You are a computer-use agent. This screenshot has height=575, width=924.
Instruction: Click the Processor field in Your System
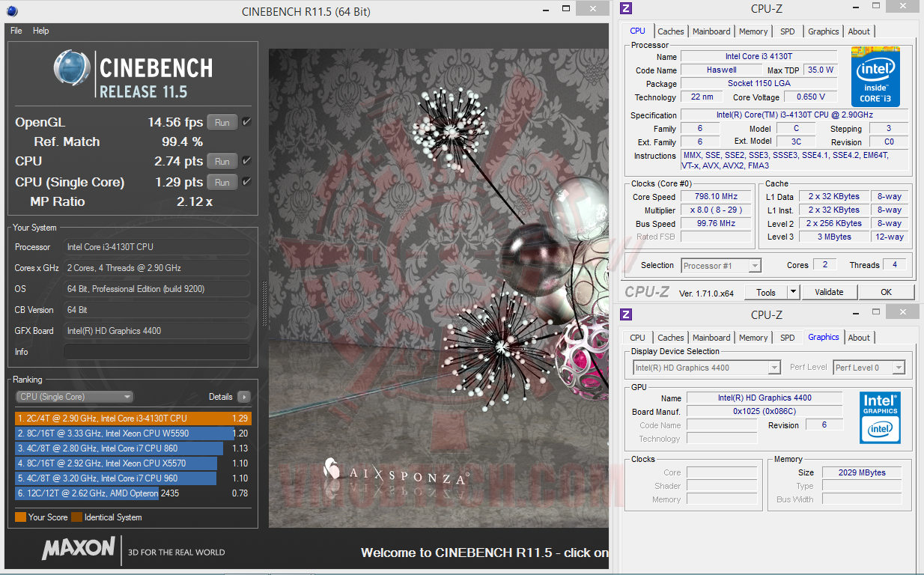[156, 247]
